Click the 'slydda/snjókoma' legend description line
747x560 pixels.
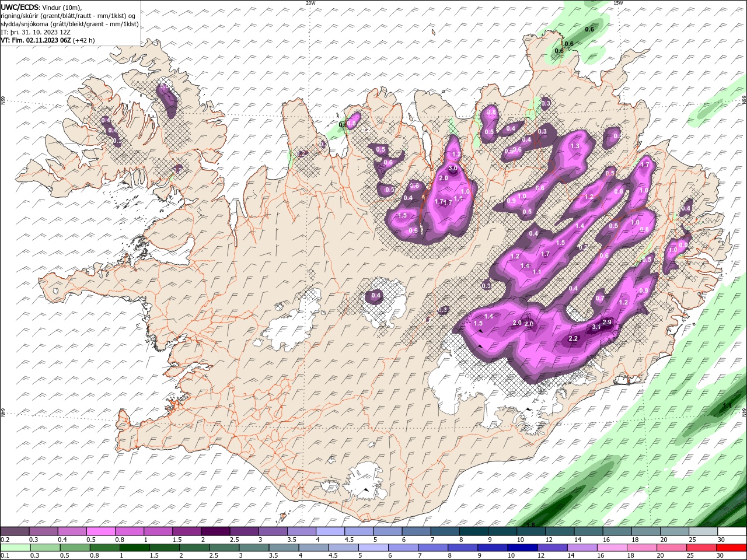pos(69,24)
